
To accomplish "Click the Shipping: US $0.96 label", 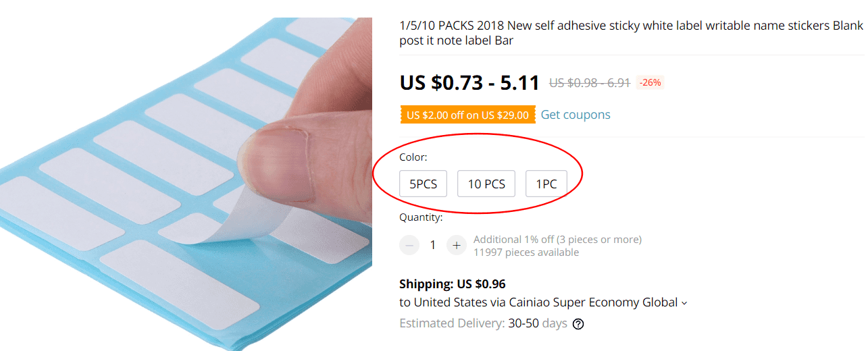I will [x=452, y=284].
